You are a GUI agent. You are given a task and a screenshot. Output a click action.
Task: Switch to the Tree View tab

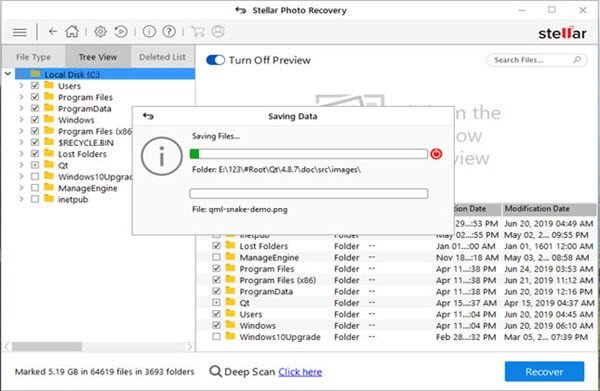[98, 57]
